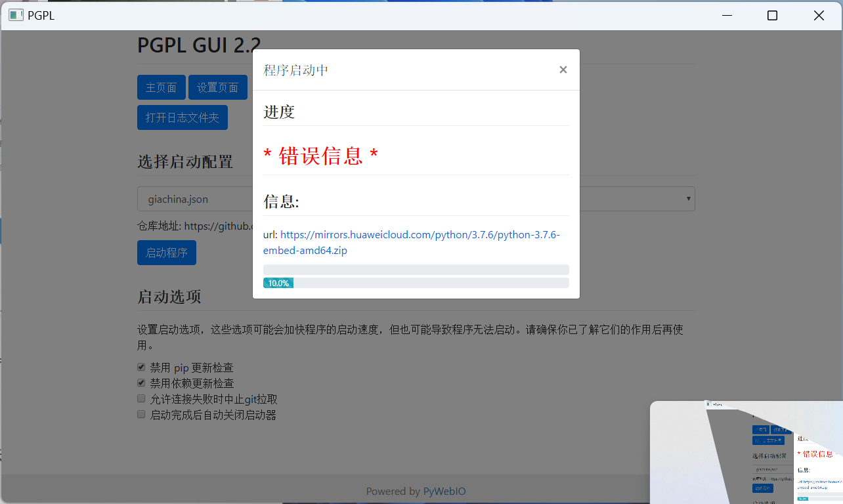843x504 pixels.
Task: Open the log folder via 打开日志文件夹
Action: (x=182, y=117)
